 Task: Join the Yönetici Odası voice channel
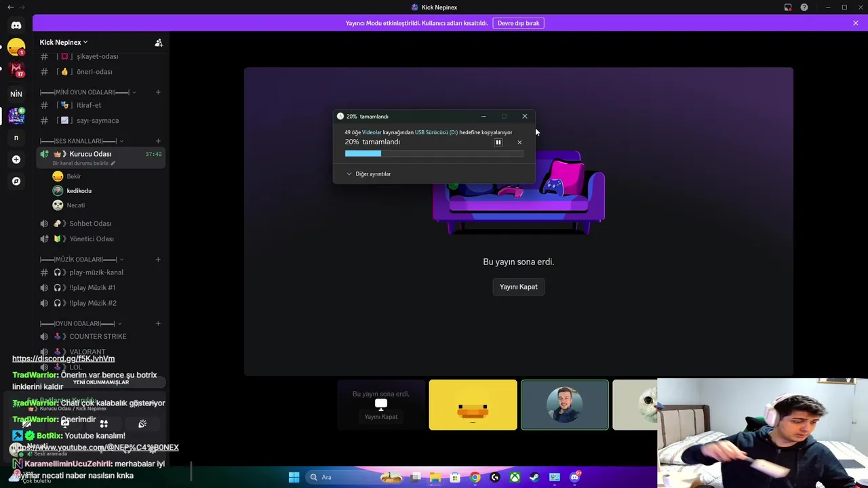coord(100,239)
